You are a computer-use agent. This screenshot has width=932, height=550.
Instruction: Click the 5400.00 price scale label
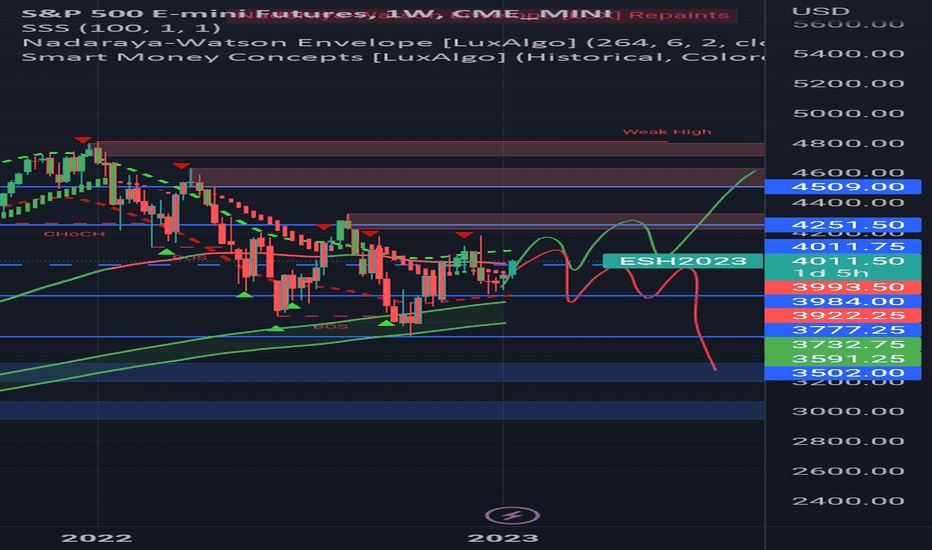point(848,54)
